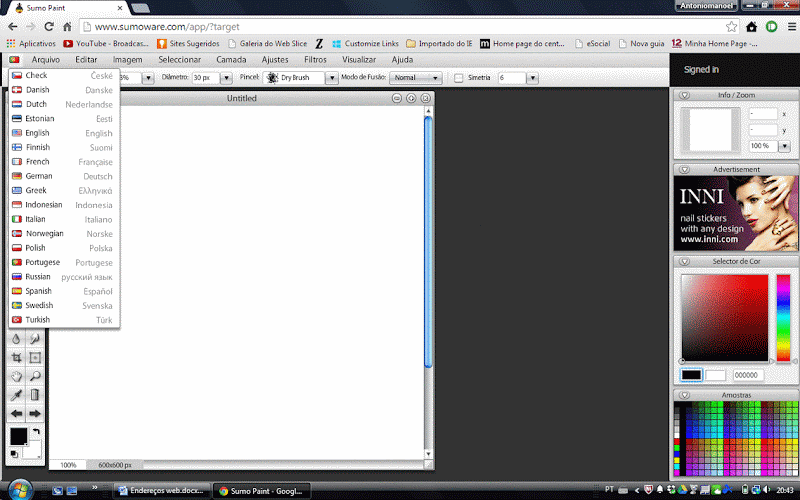800x500 pixels.
Task: Open the Arquivo menu
Action: click(46, 60)
